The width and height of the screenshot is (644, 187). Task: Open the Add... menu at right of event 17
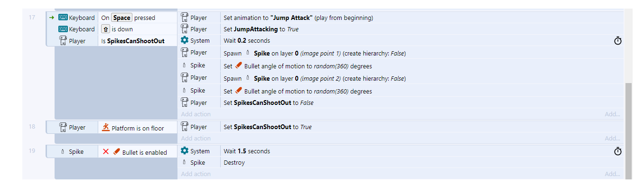[612, 114]
